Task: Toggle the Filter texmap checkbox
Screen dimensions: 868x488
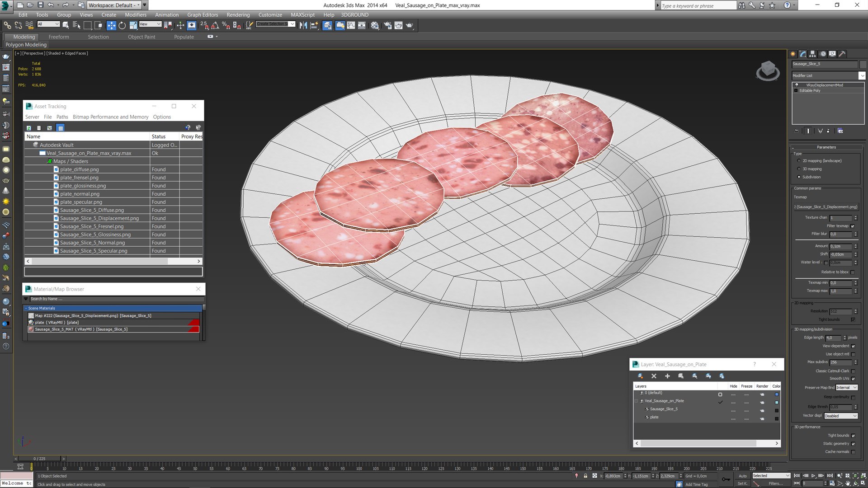Action: pyautogui.click(x=853, y=226)
